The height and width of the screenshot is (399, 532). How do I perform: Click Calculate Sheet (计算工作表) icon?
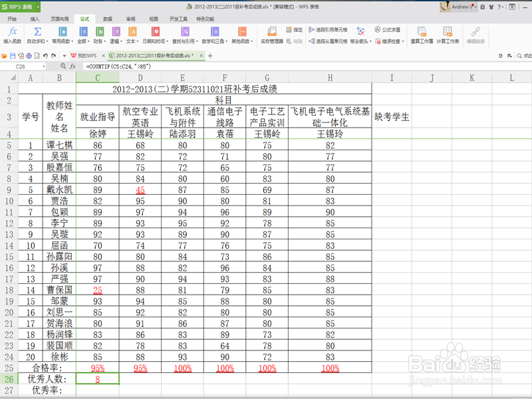tap(448, 31)
